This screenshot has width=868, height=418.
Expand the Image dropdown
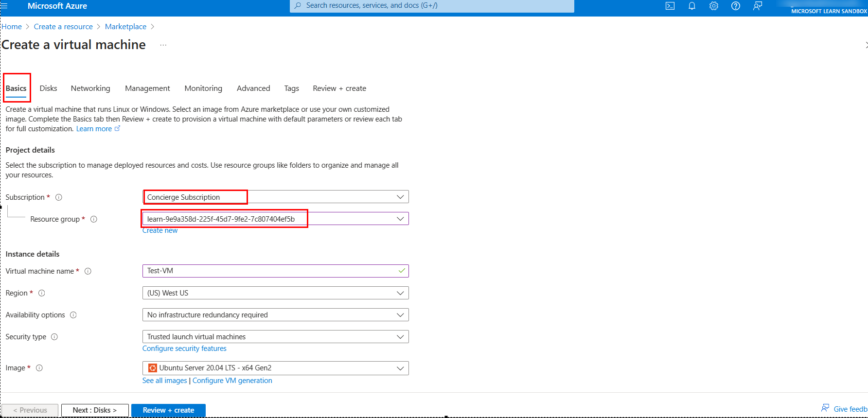click(400, 368)
